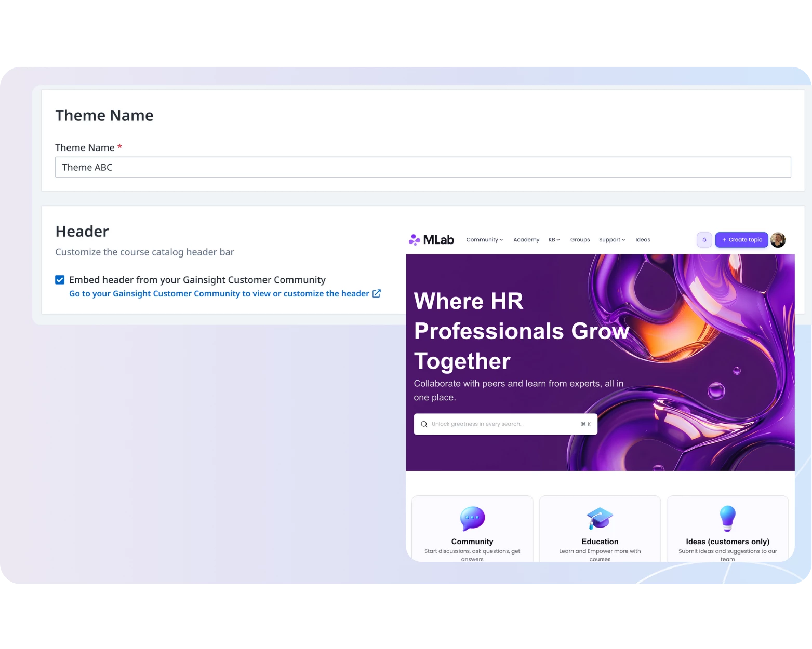This screenshot has height=649, width=812.
Task: Click the search magnifier icon
Action: pyautogui.click(x=424, y=424)
